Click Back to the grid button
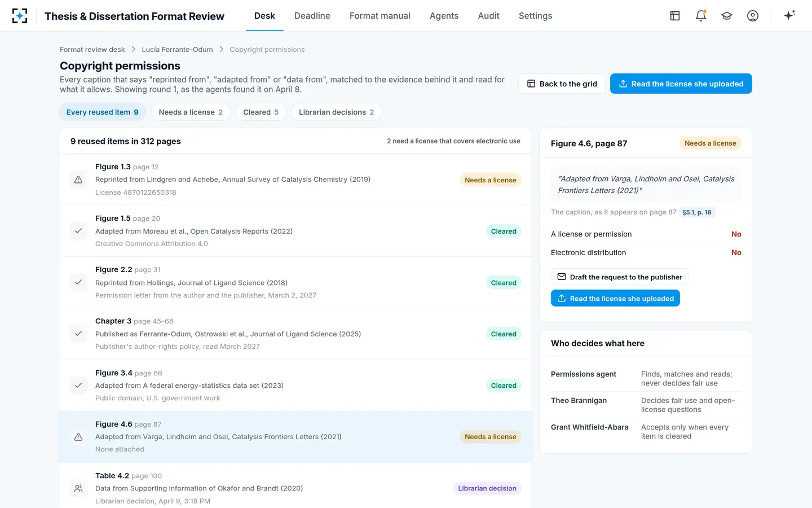Image resolution: width=812 pixels, height=508 pixels. coord(562,84)
